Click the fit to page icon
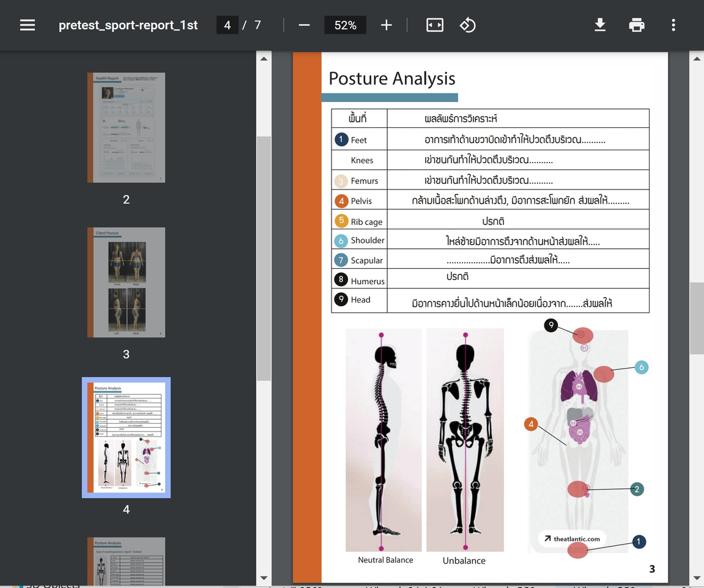704x588 pixels. tap(435, 25)
